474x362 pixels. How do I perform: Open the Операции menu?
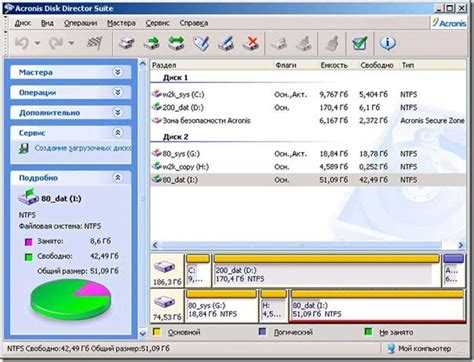pos(80,23)
